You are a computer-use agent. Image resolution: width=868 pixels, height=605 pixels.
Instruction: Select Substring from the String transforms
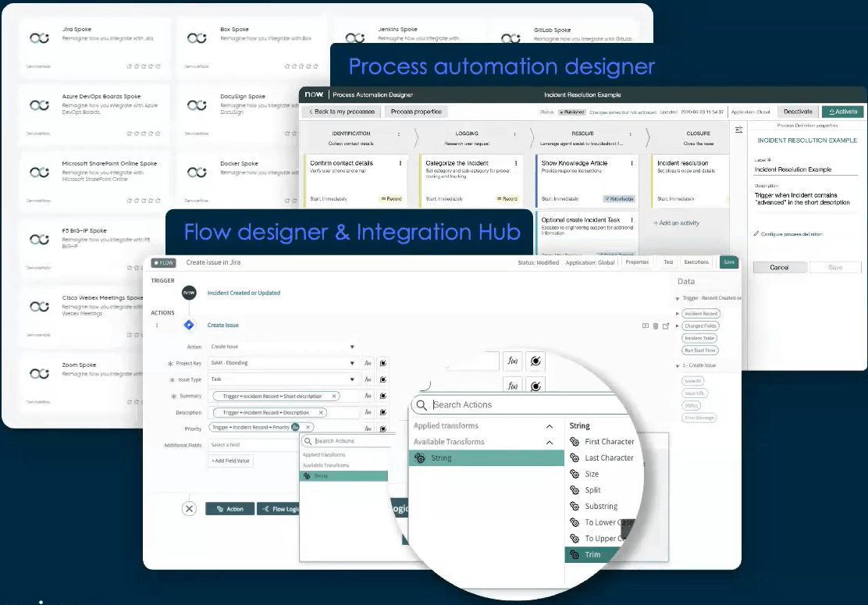click(x=601, y=506)
